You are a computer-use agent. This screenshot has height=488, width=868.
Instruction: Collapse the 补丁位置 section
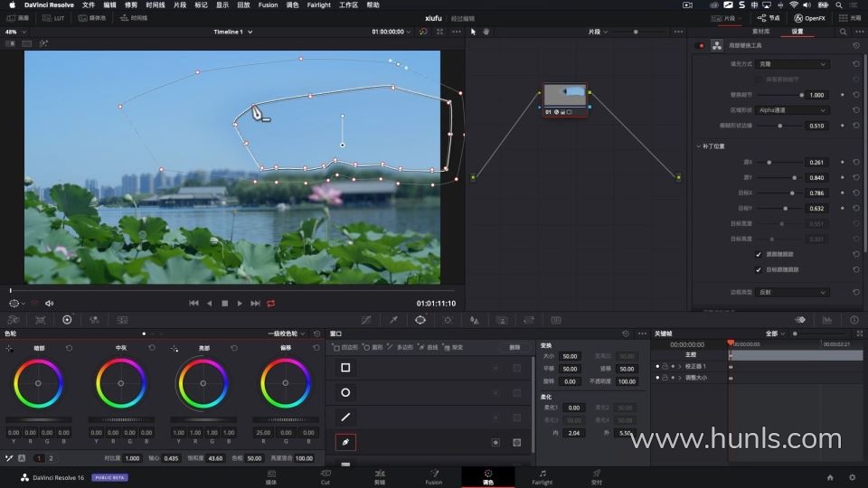(x=699, y=145)
